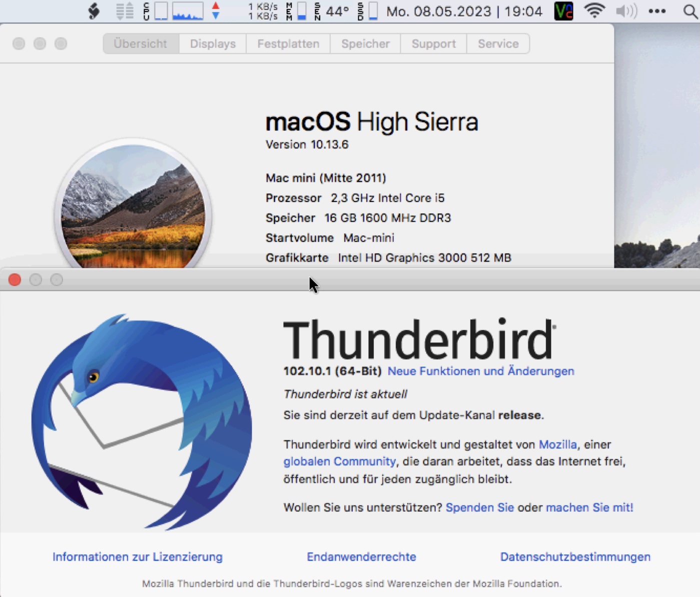Open the Endanwenderrechte link

[361, 556]
